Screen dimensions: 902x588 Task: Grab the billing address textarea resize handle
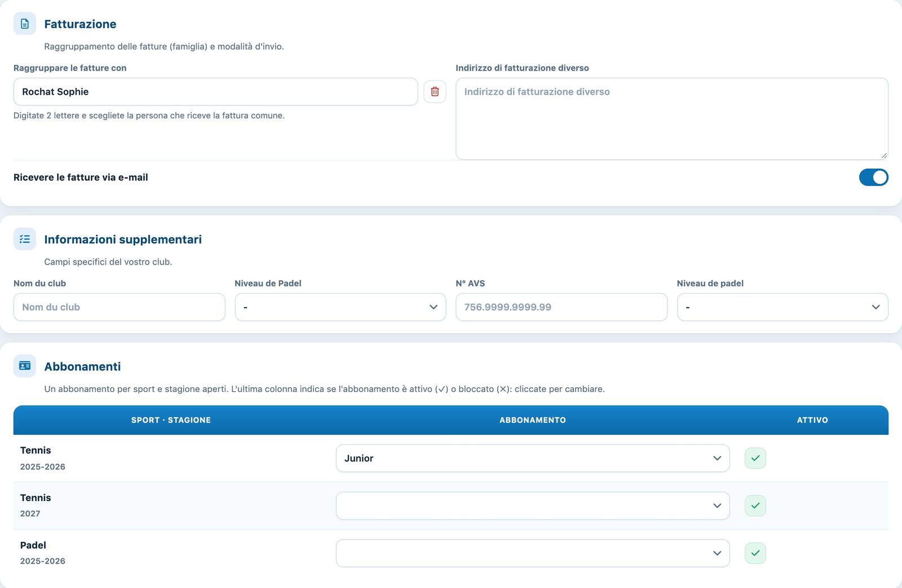point(883,155)
